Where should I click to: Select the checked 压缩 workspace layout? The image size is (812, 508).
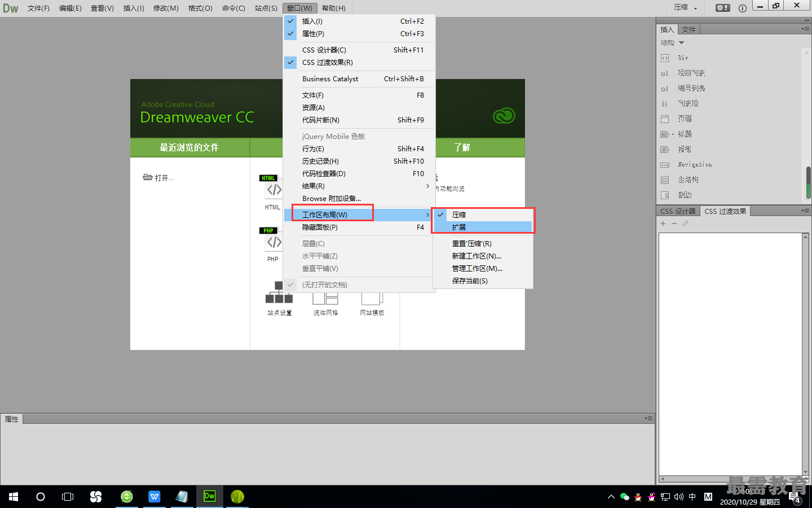(x=483, y=214)
